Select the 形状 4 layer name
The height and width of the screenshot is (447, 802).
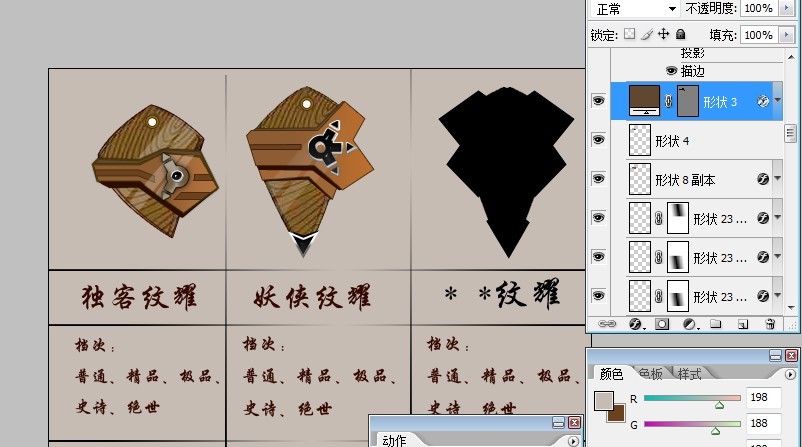[672, 141]
